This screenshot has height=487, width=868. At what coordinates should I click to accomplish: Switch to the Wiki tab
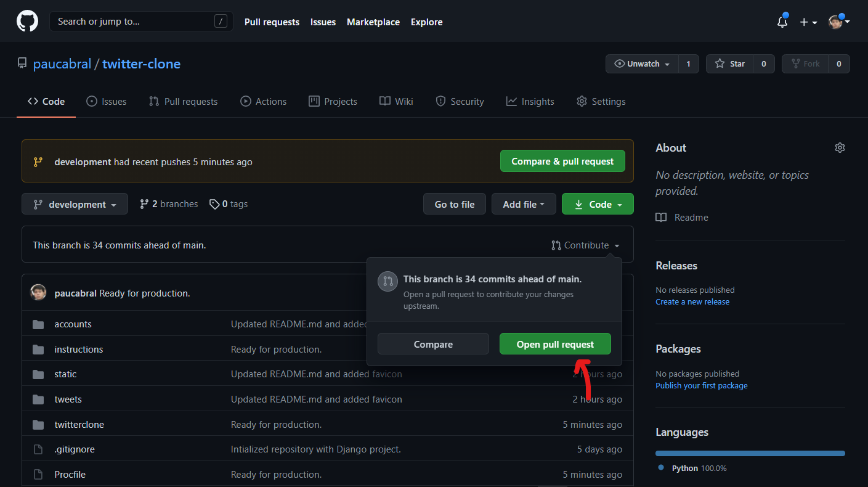tap(396, 102)
